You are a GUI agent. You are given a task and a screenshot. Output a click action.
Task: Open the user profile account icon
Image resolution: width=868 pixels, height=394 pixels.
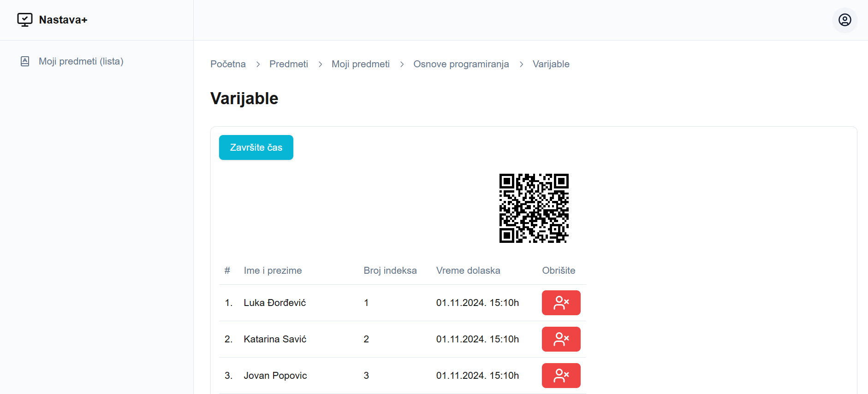tap(844, 20)
